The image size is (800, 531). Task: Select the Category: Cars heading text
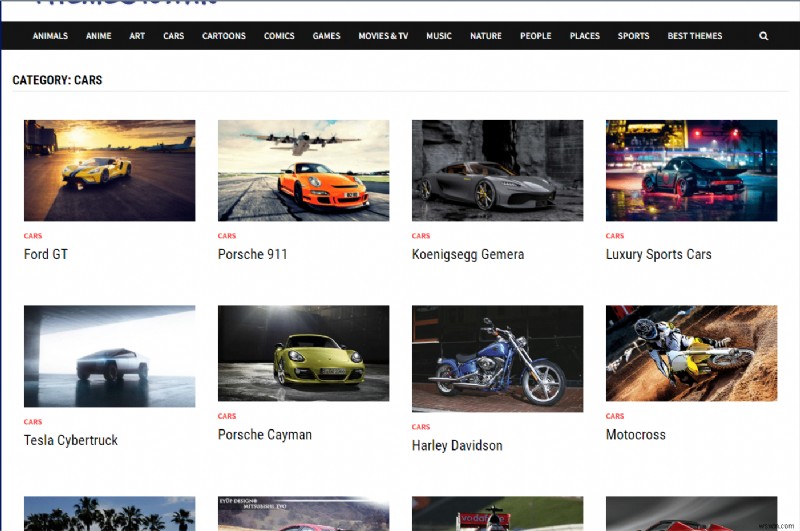tap(57, 80)
